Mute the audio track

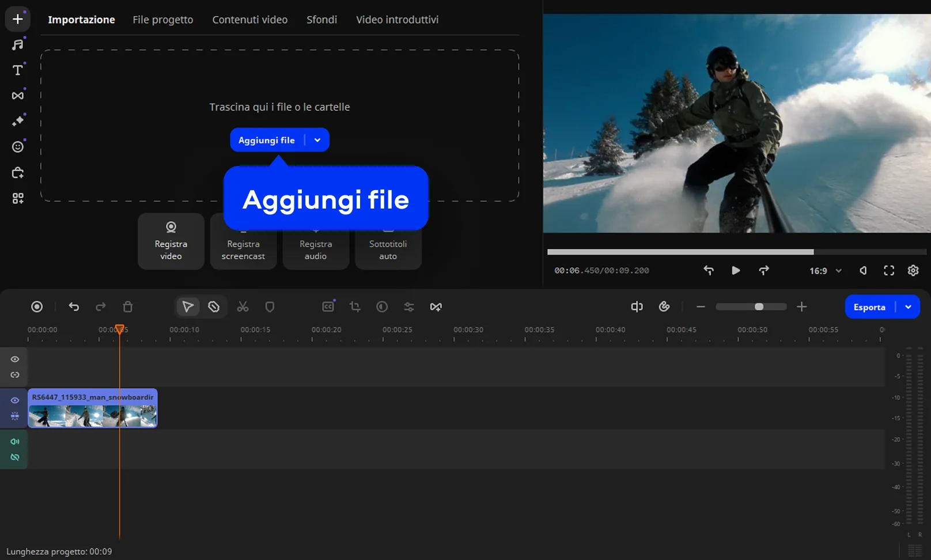(15, 442)
